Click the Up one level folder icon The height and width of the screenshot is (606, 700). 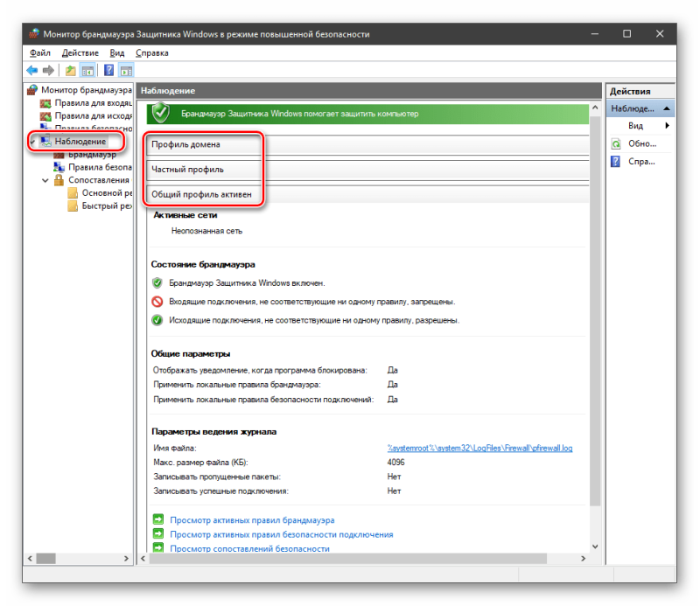71,70
